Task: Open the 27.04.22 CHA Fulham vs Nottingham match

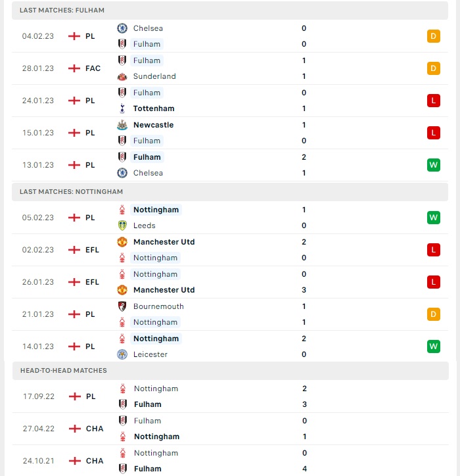Action: tap(231, 429)
